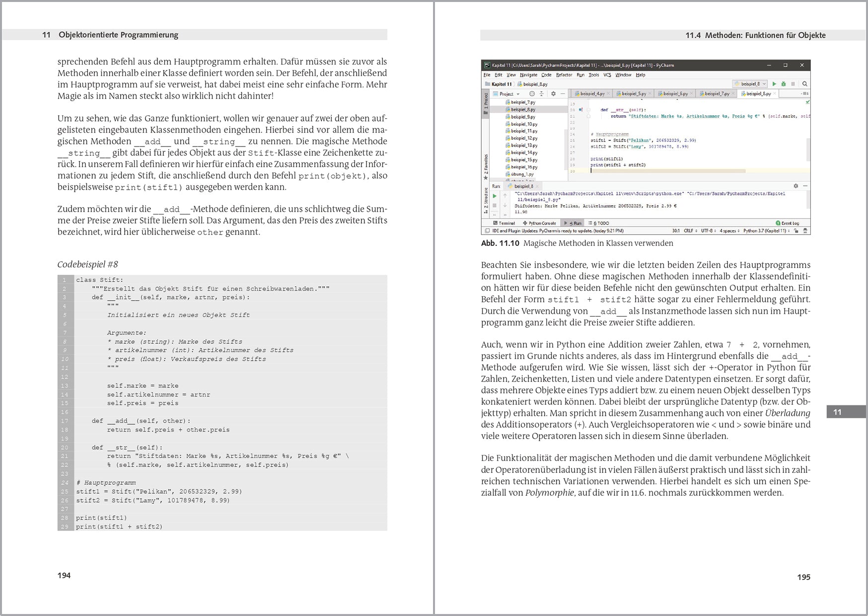Open Search Everywhere with the magnifier icon
This screenshot has height=616, width=868.
tap(805, 84)
